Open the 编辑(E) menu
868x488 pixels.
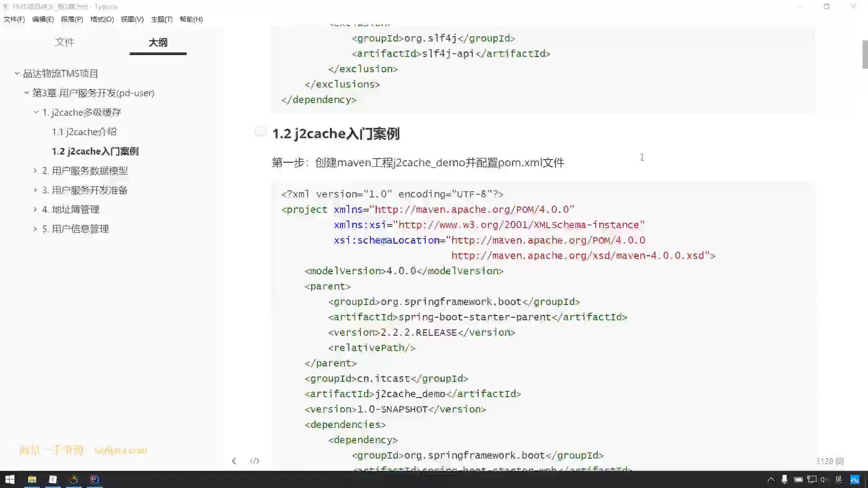(x=43, y=19)
